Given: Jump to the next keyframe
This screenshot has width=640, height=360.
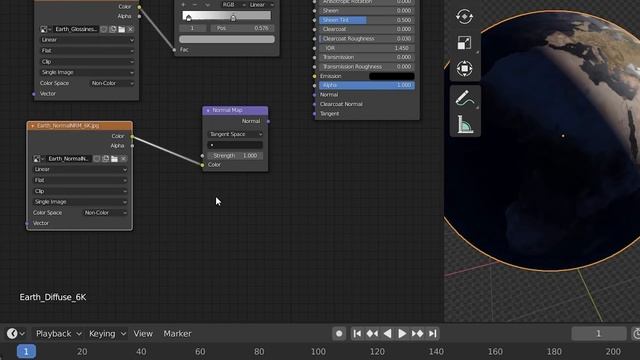Looking at the screenshot, I should coord(418,333).
